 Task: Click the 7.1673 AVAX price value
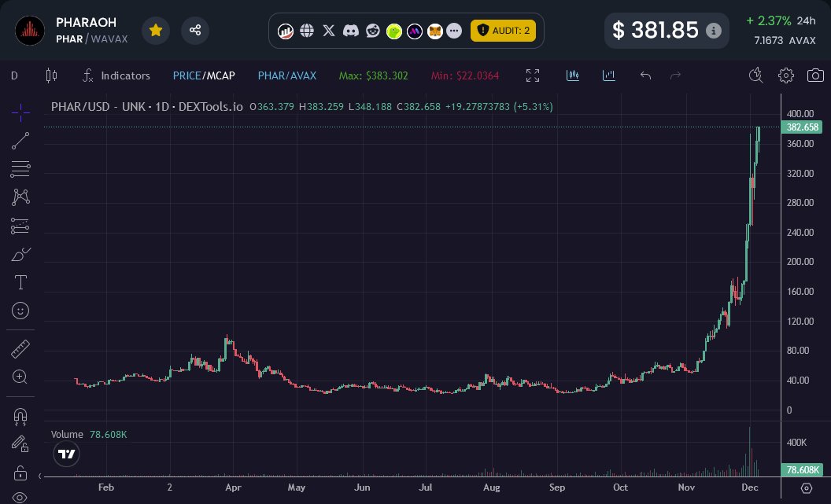[x=785, y=40]
